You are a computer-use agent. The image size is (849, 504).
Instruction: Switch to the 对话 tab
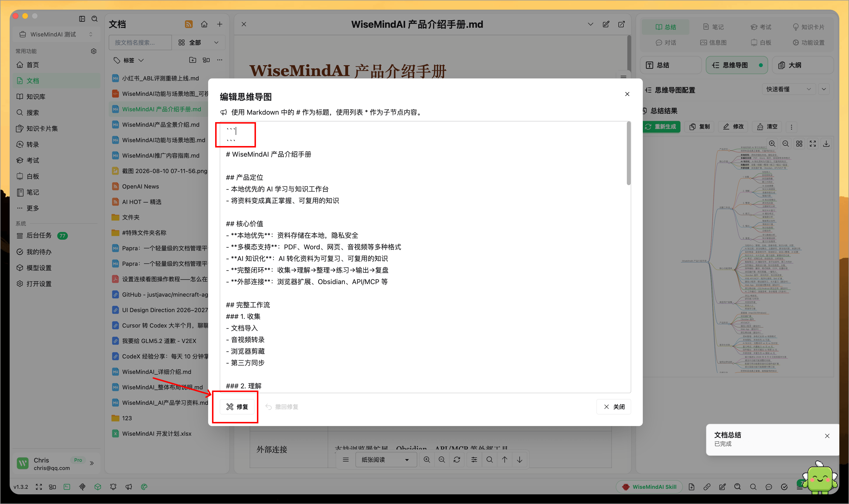tap(665, 42)
